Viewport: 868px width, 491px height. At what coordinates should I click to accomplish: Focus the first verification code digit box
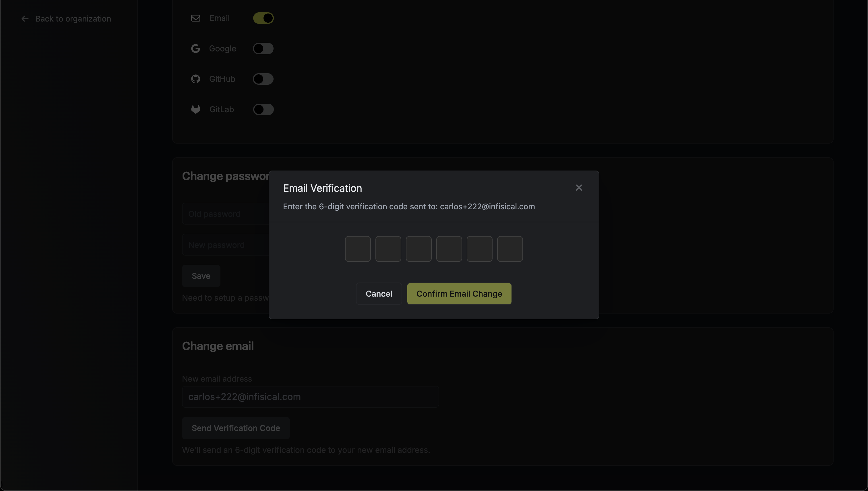tap(358, 249)
